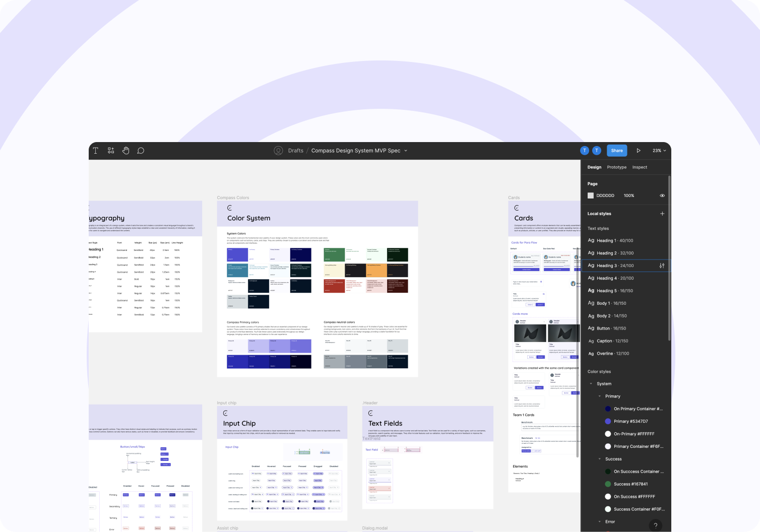760x532 pixels.
Task: Select text style Heading 2 · 32/100
Action: pyautogui.click(x=625, y=253)
